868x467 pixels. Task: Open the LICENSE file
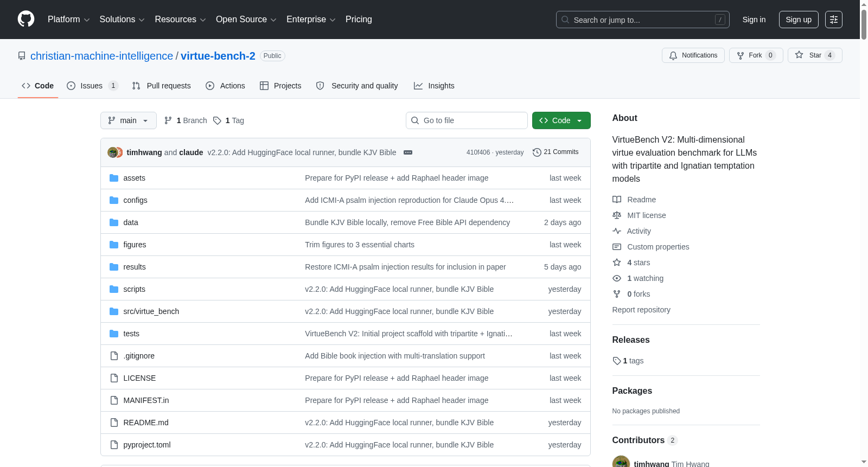click(x=139, y=378)
